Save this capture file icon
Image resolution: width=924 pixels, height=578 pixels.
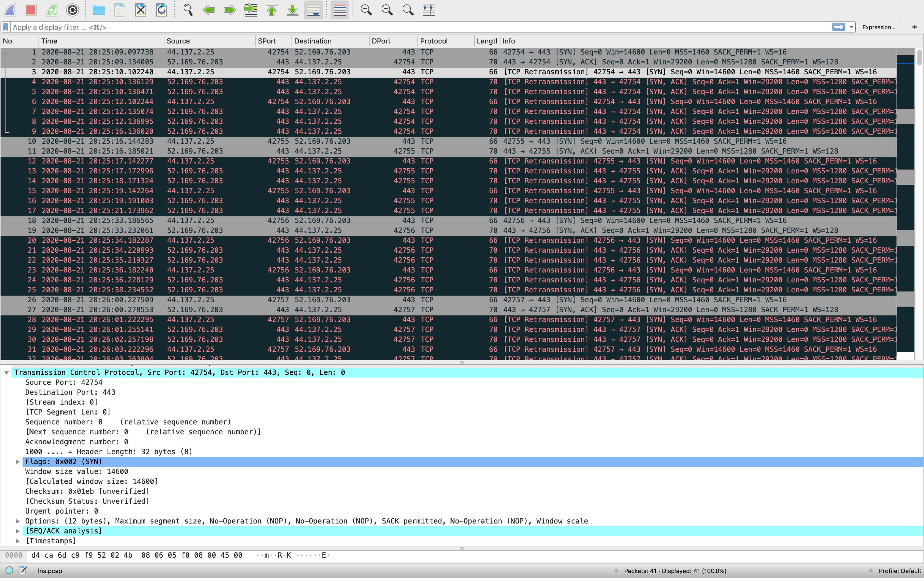coord(120,10)
